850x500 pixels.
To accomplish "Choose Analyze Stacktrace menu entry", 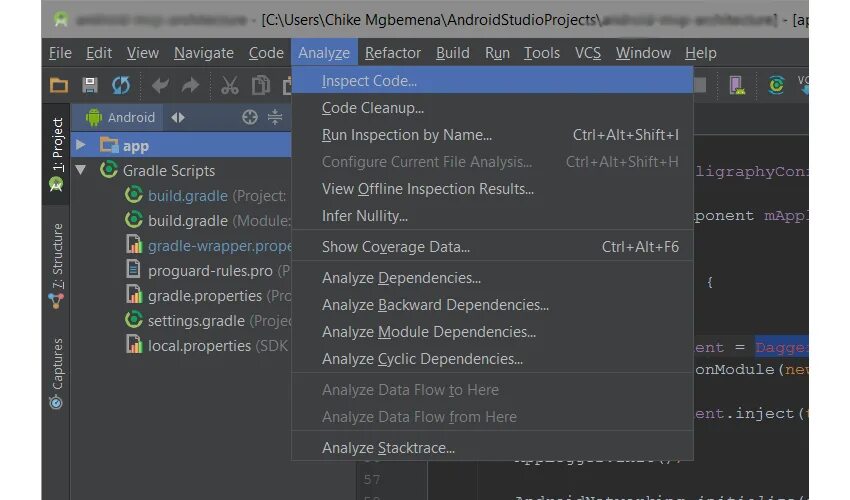I will pos(388,448).
